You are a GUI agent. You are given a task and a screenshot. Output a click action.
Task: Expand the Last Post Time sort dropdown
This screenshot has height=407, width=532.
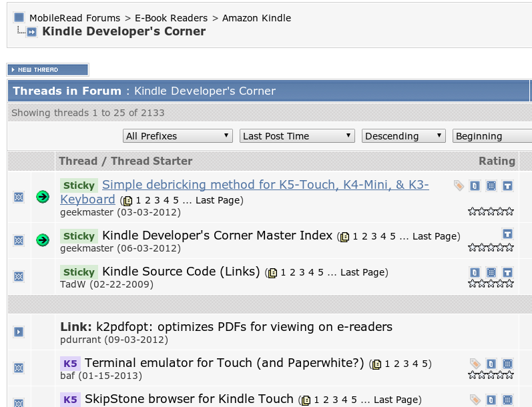click(297, 136)
